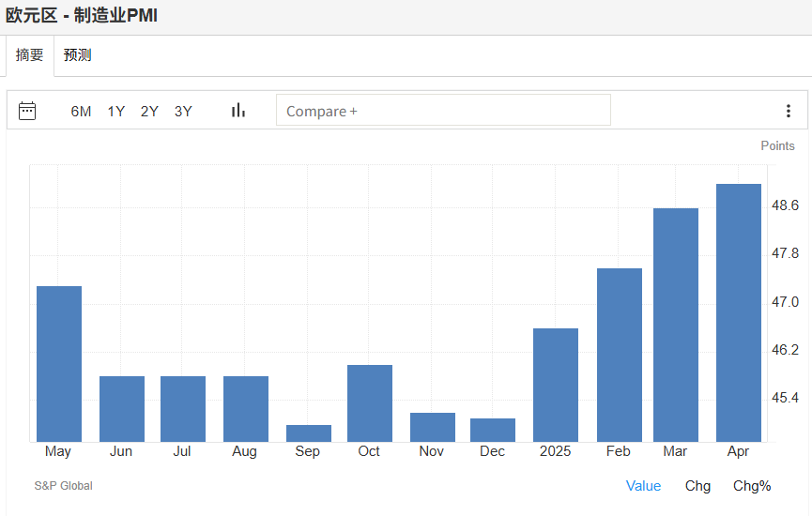Click the 46.2 axis value
The image size is (812, 516).
(785, 350)
